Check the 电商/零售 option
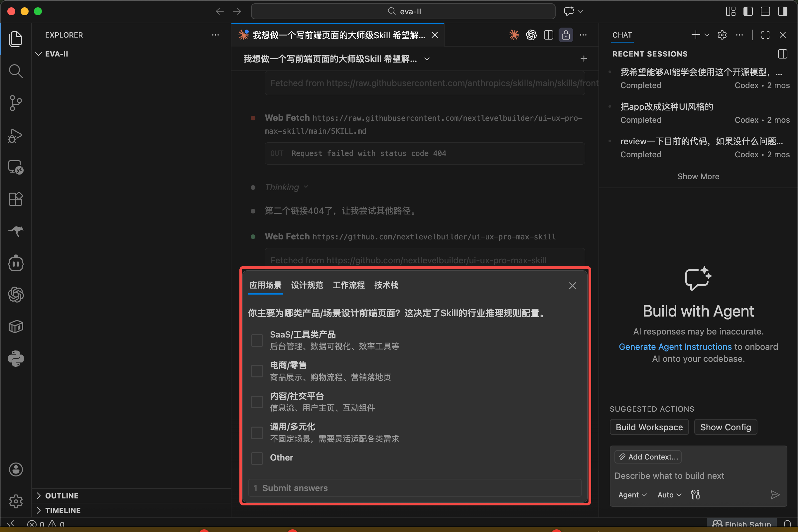Viewport: 798px width, 532px height. [x=257, y=371]
